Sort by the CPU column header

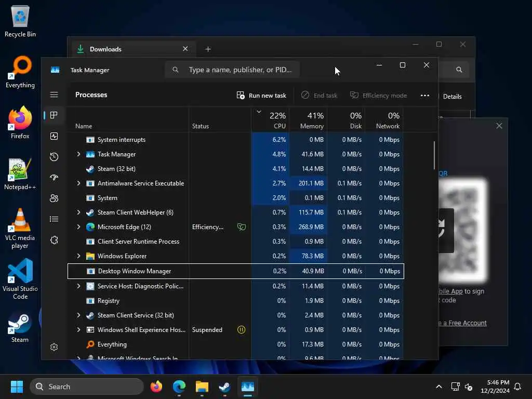click(x=270, y=120)
